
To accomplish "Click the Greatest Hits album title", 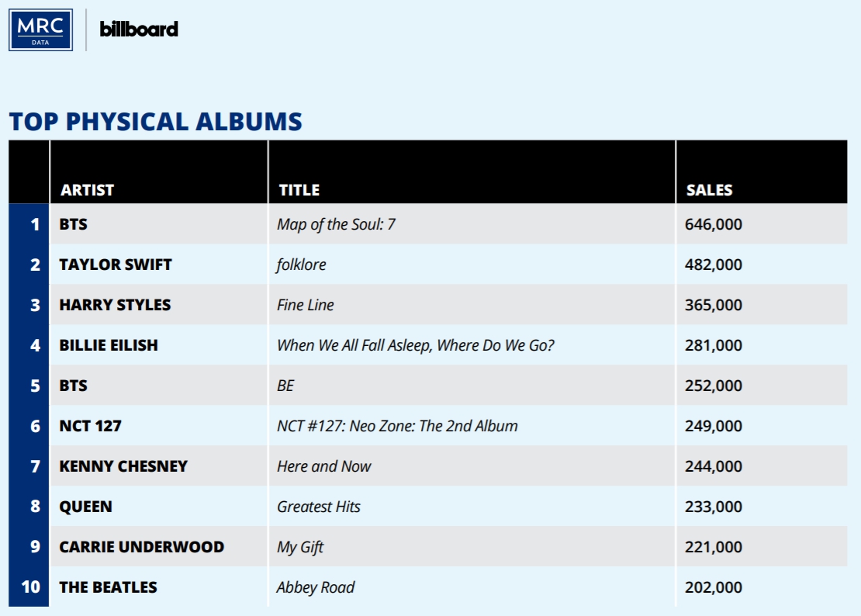I will [x=319, y=507].
